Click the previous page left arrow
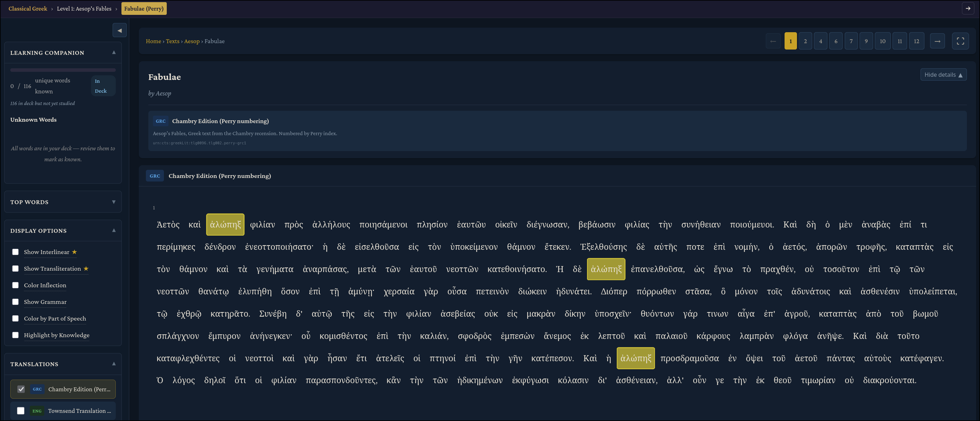The width and height of the screenshot is (980, 421). [x=773, y=41]
